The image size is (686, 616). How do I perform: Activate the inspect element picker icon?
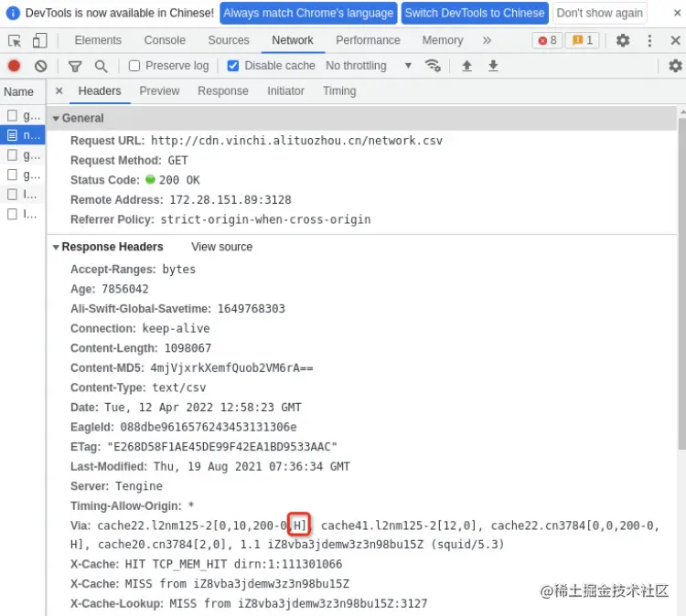[15, 40]
